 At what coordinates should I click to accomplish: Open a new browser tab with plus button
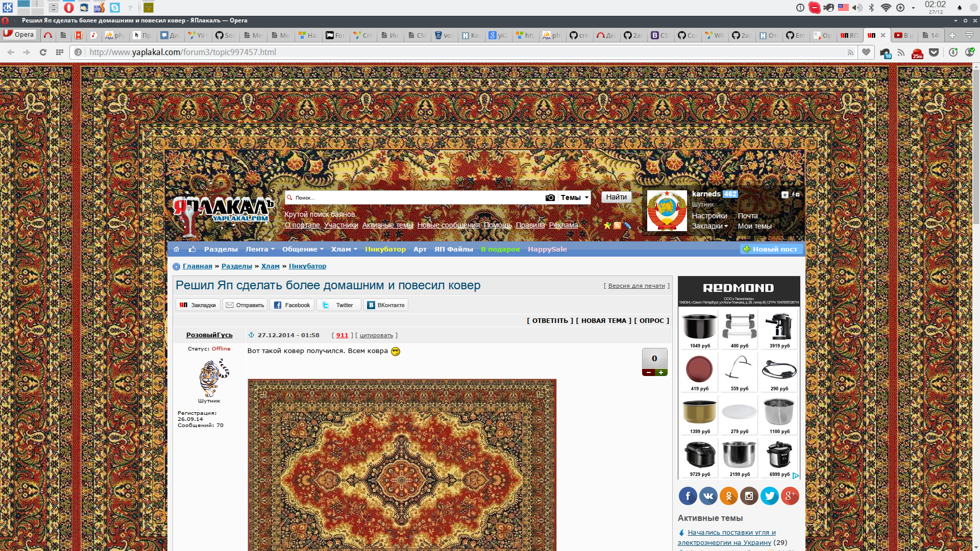(x=952, y=35)
